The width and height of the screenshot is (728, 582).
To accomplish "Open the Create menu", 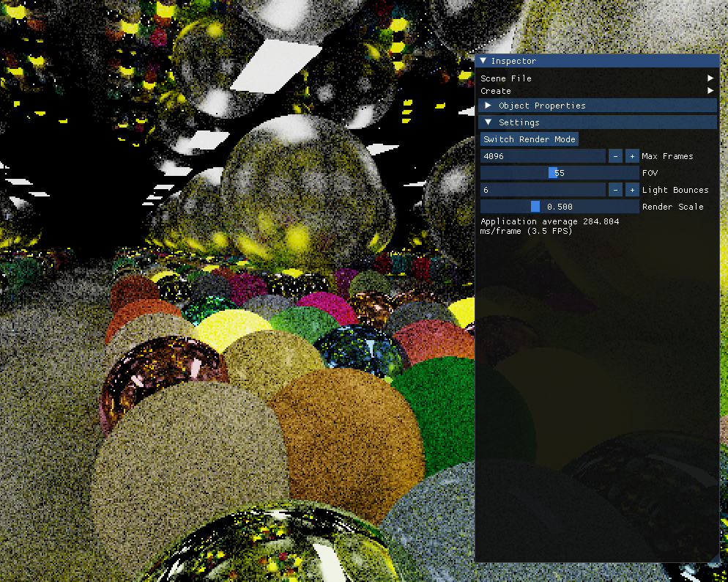I will (598, 91).
